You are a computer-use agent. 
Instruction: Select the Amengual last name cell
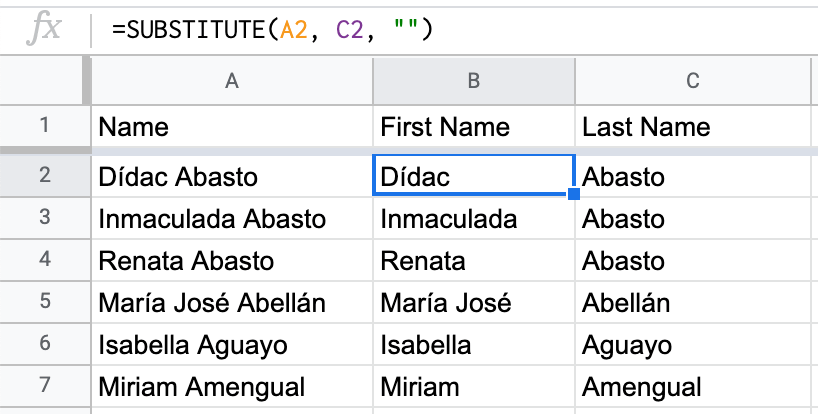click(x=692, y=387)
